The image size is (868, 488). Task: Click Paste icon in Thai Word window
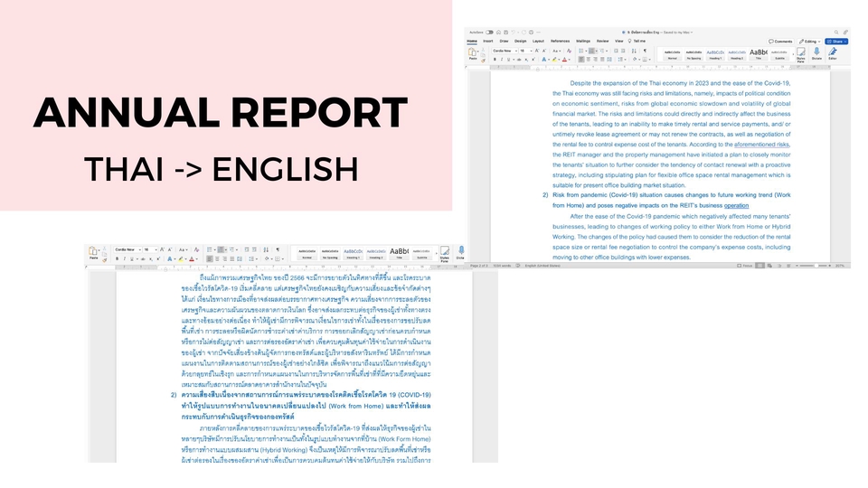[x=93, y=252]
